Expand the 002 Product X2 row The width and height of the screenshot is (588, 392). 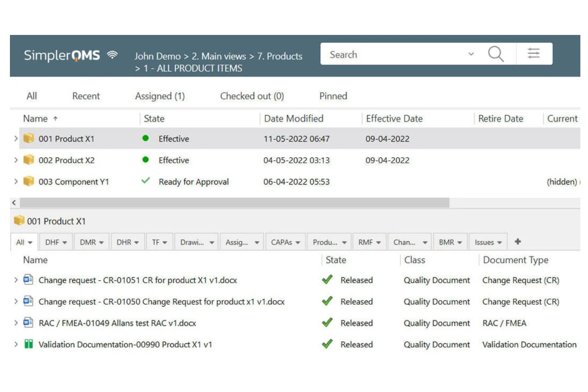15,160
